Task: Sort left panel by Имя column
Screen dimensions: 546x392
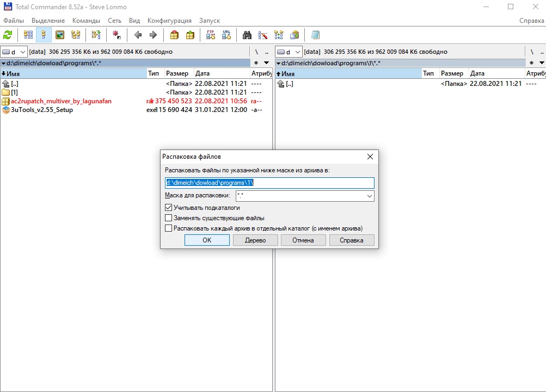Action: (x=73, y=73)
